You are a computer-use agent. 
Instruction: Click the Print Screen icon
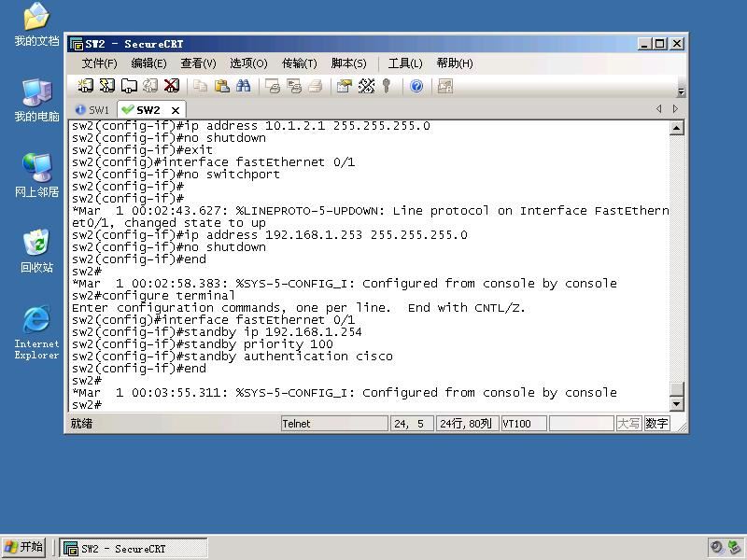tap(273, 86)
